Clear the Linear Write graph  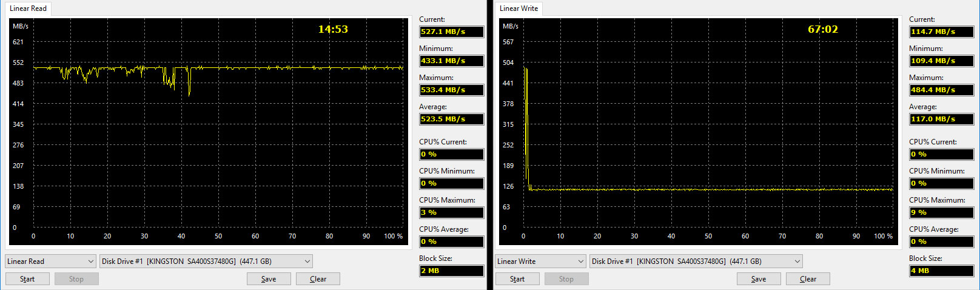coord(808,279)
